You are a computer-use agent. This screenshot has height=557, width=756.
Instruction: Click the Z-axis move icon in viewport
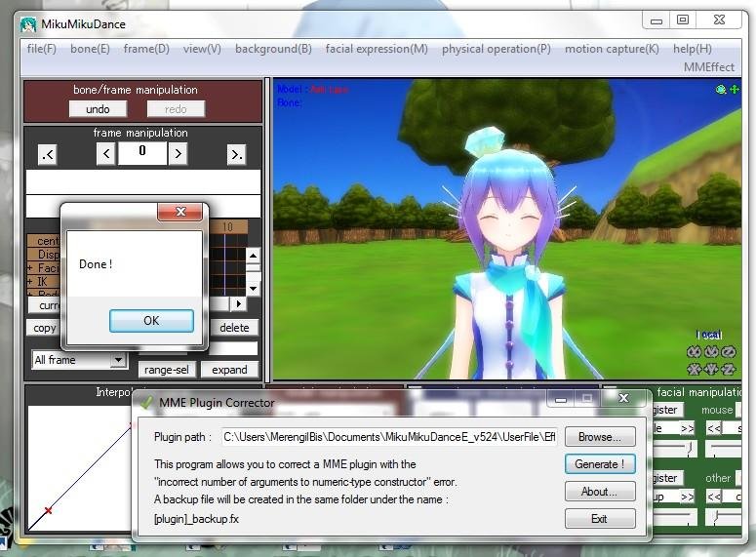[x=728, y=370]
